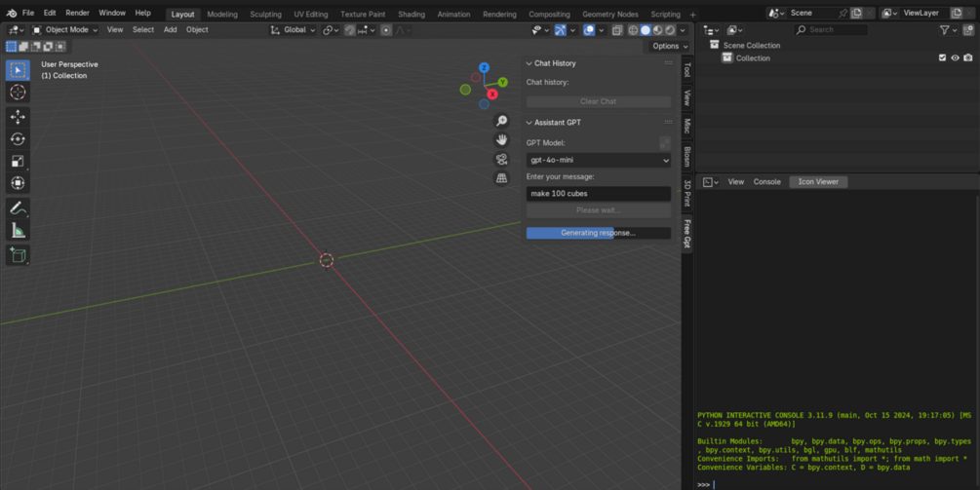Open the Object Mode dropdown

tap(65, 30)
